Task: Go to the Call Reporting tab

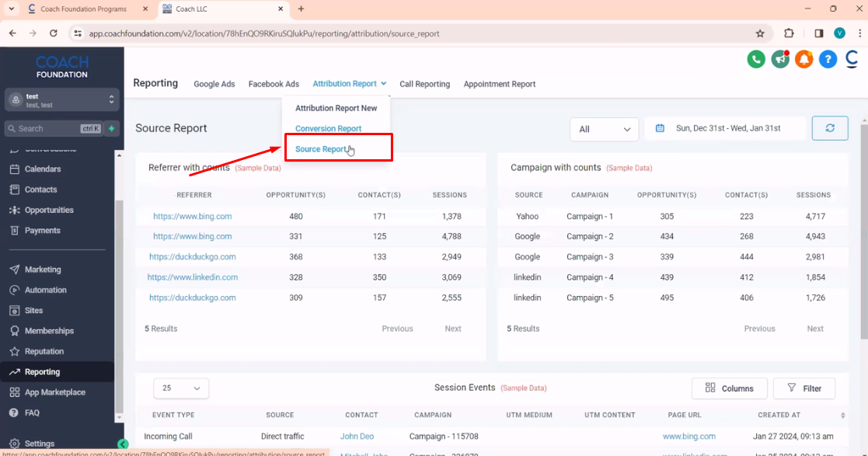Action: (x=424, y=84)
